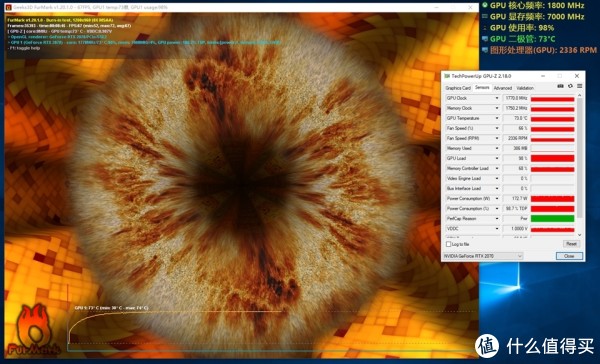Click the GPU fan RPM overlay icon
The width and height of the screenshot is (600, 364).
[x=485, y=50]
